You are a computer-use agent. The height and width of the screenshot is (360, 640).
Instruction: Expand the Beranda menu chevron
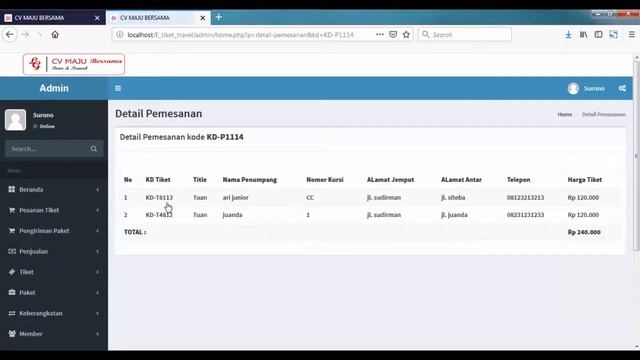click(x=98, y=189)
